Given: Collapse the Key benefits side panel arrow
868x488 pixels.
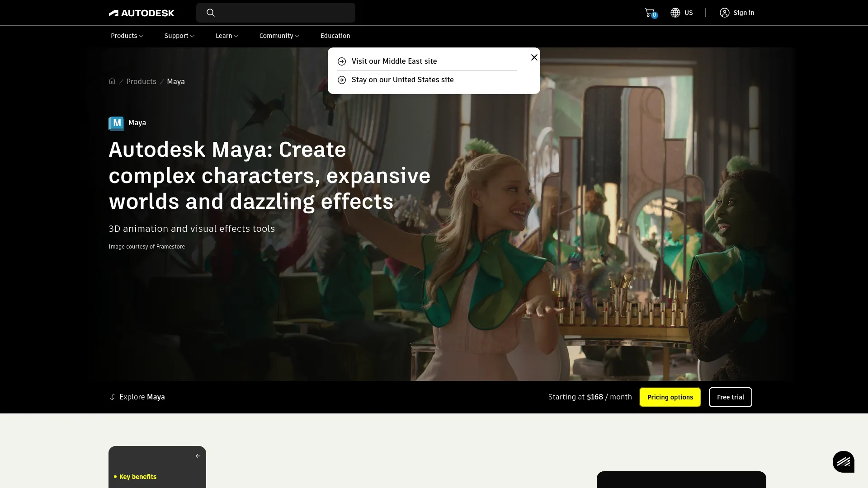Looking at the screenshot, I should coord(198,456).
